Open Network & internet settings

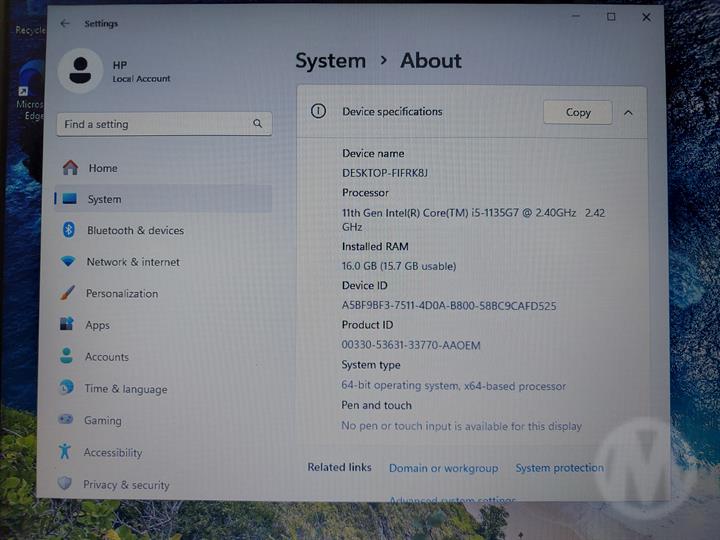click(133, 262)
